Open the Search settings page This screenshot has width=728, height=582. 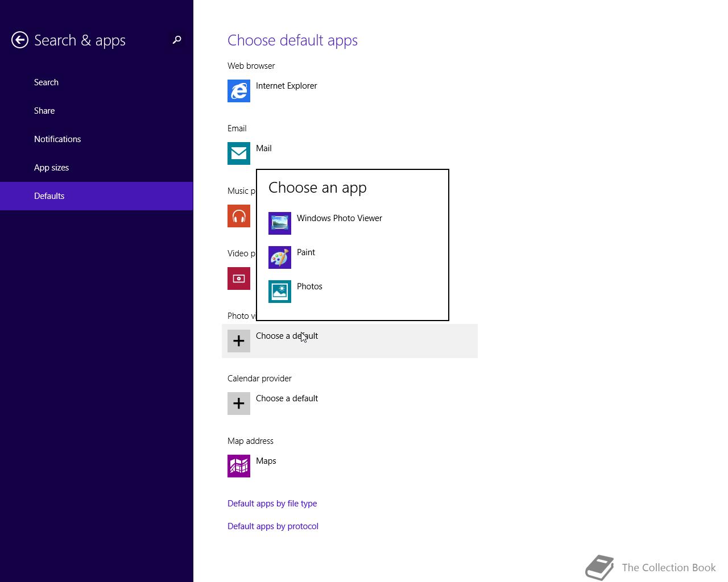pos(97,82)
